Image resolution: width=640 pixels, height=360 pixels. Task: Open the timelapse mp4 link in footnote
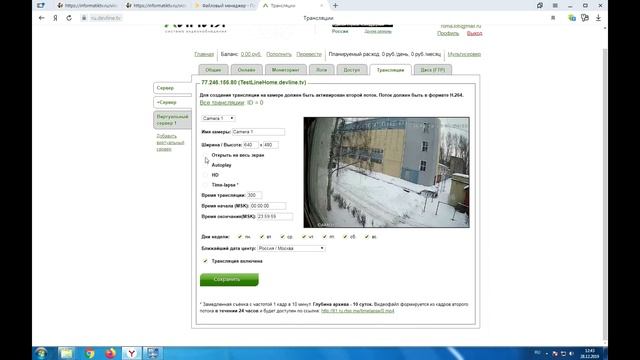click(x=358, y=311)
